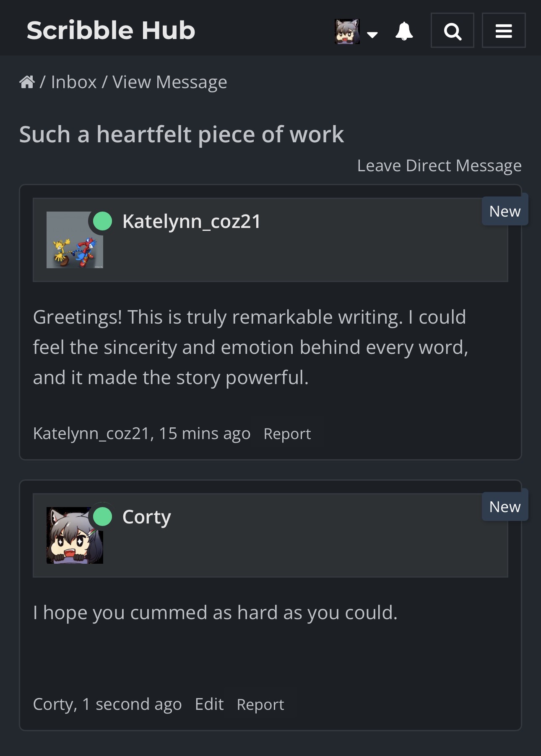Go to Inbox in breadcrumb
The height and width of the screenshot is (756, 541).
click(x=74, y=82)
